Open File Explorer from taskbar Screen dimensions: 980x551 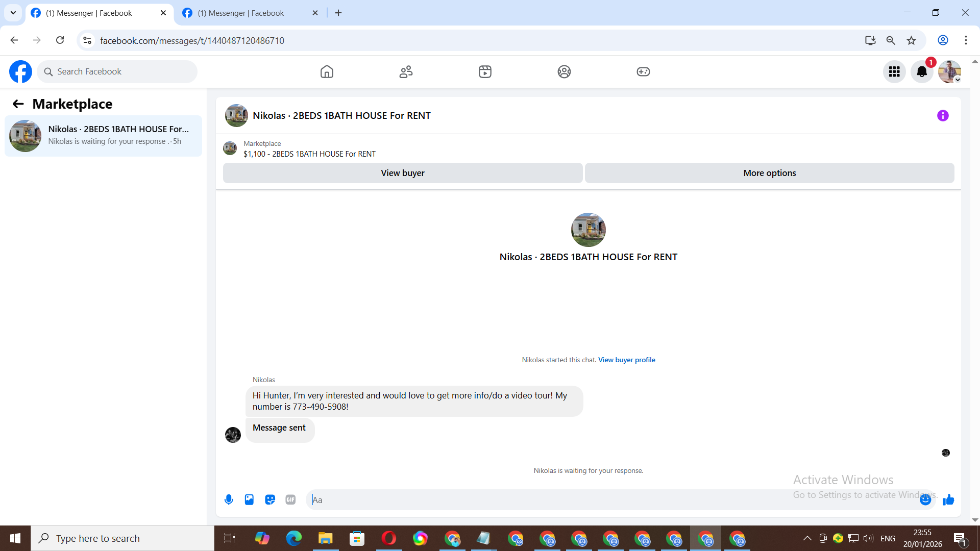325,538
